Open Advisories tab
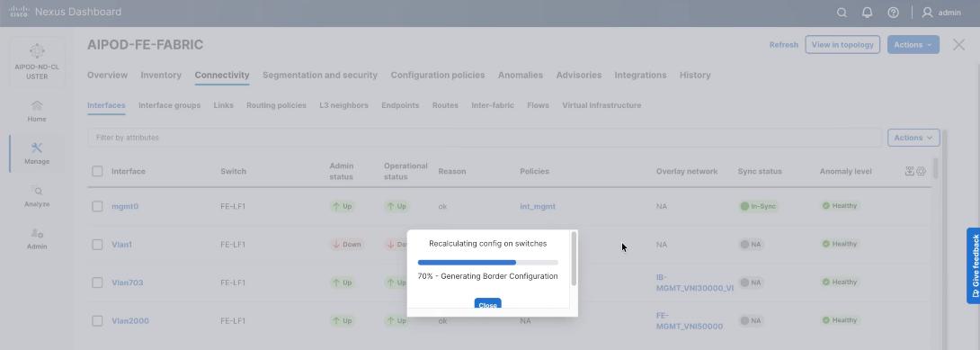The image size is (980, 350). pyautogui.click(x=579, y=75)
